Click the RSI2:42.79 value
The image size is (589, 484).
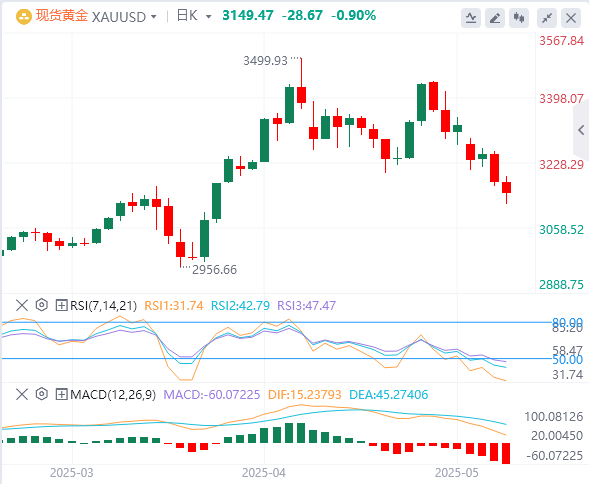[240, 306]
